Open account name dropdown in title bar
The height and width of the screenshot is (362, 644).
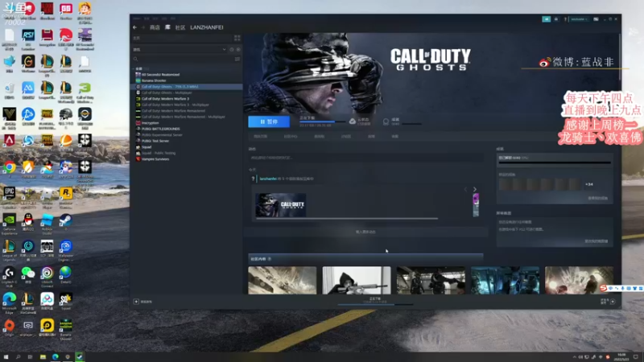[x=579, y=19]
